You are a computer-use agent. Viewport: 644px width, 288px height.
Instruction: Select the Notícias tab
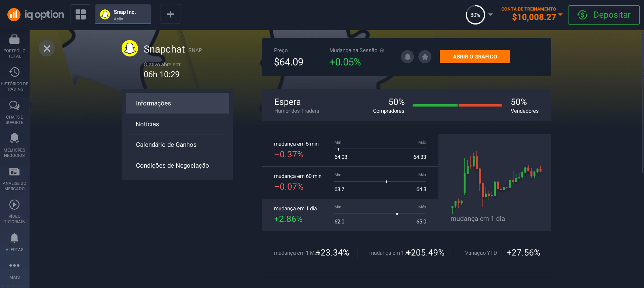click(177, 124)
